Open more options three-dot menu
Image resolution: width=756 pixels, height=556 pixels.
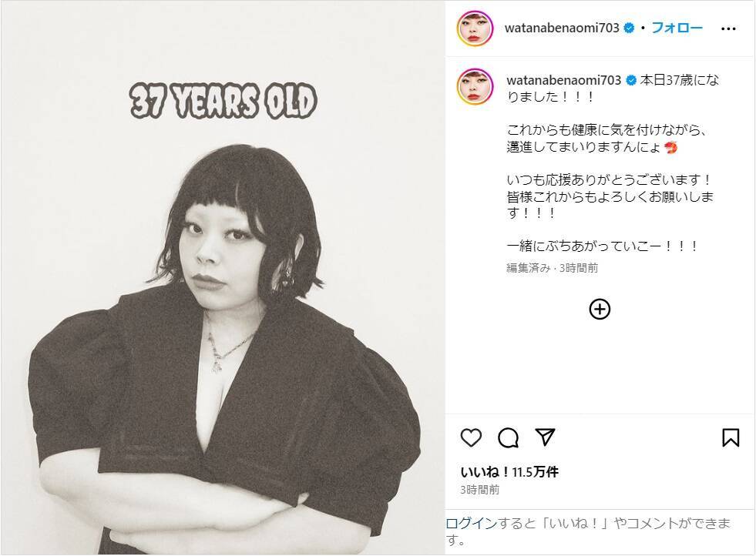pyautogui.click(x=728, y=29)
